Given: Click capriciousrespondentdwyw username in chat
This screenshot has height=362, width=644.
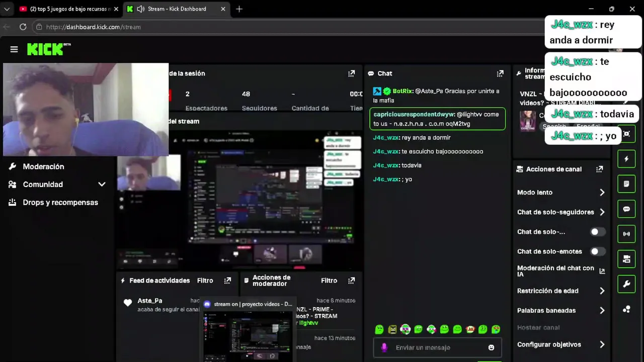Looking at the screenshot, I should (x=414, y=114).
